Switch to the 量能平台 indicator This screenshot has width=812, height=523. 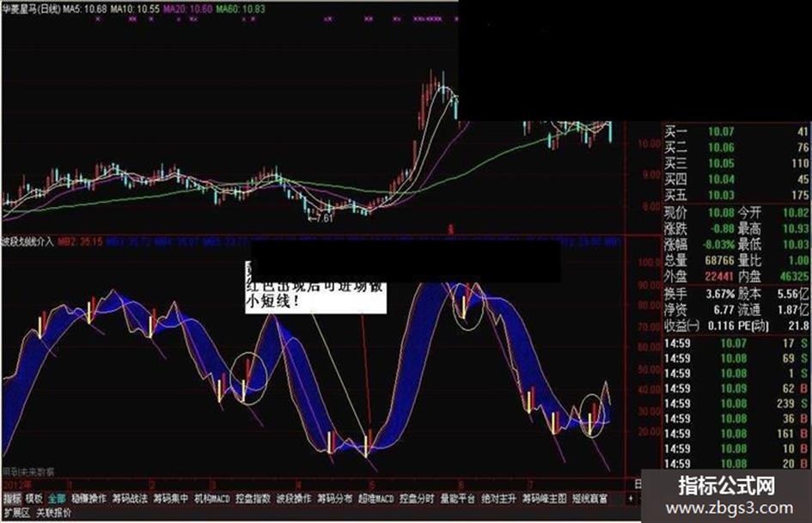(458, 499)
